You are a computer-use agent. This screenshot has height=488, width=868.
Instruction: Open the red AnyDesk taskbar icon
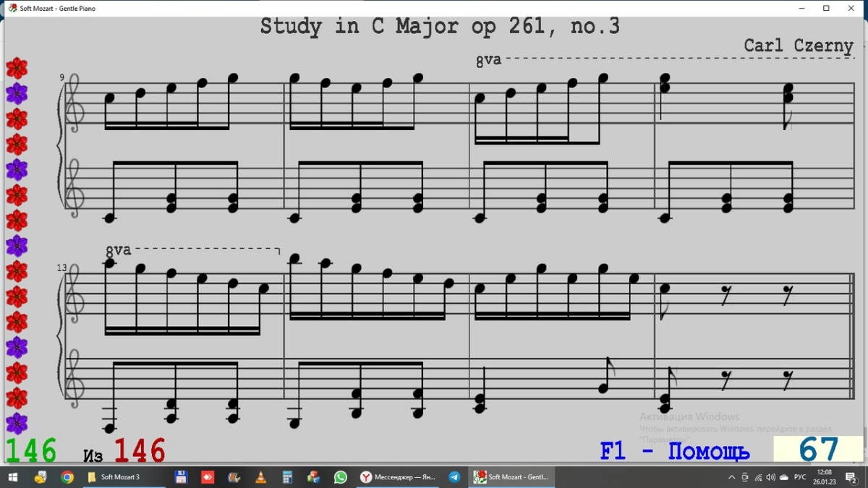click(x=208, y=477)
